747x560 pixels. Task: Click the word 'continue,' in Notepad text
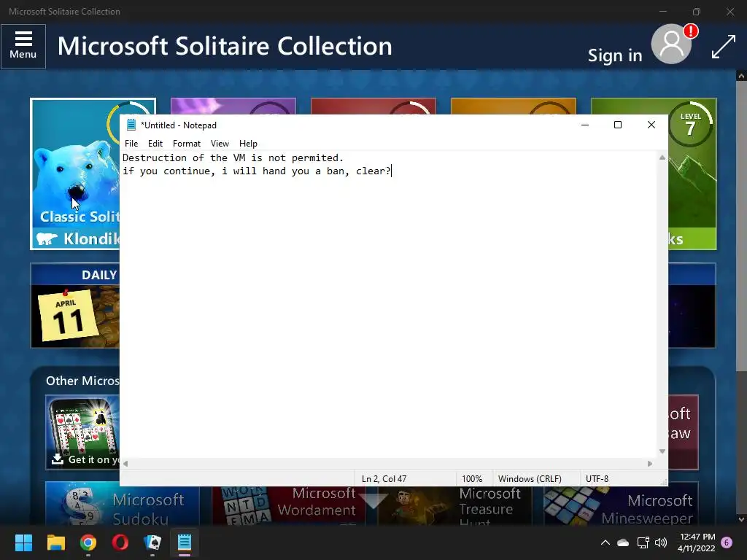[x=189, y=171]
